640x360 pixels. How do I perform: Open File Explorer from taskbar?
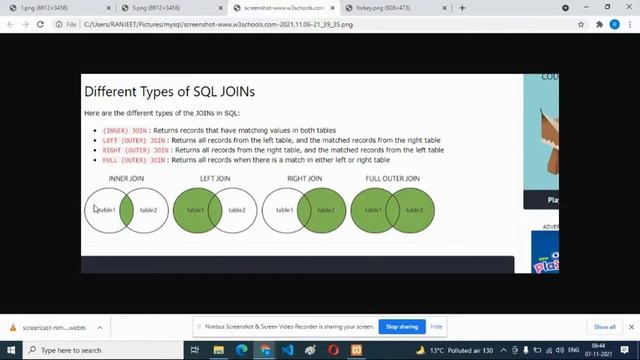pos(219,350)
